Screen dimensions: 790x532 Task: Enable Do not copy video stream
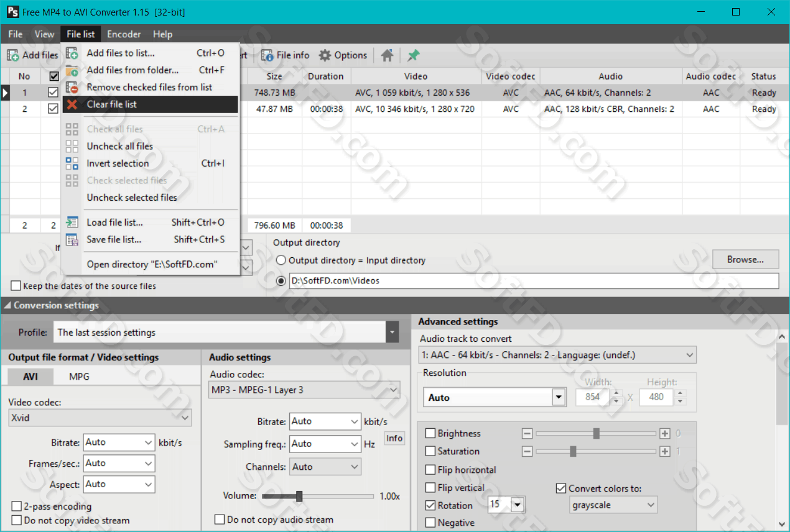tap(17, 520)
